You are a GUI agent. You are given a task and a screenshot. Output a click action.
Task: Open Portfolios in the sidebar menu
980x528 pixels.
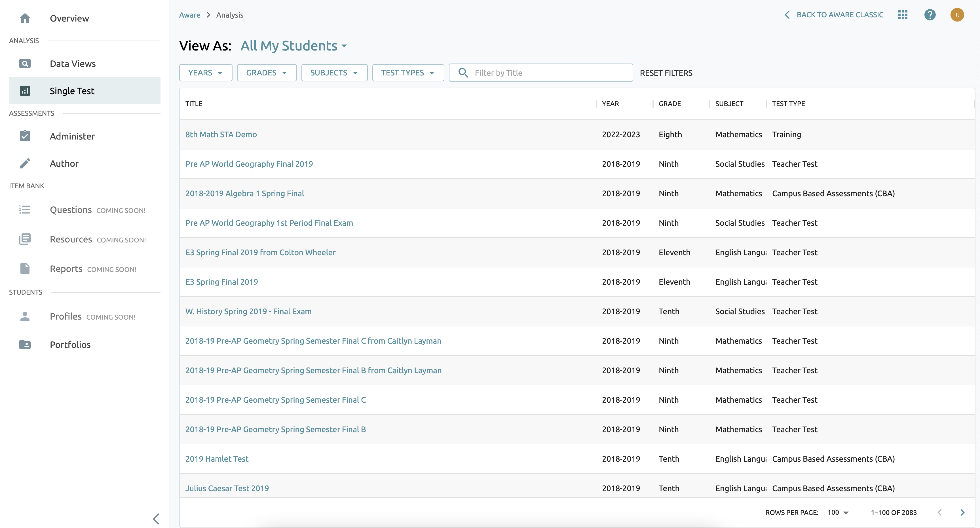coord(70,344)
